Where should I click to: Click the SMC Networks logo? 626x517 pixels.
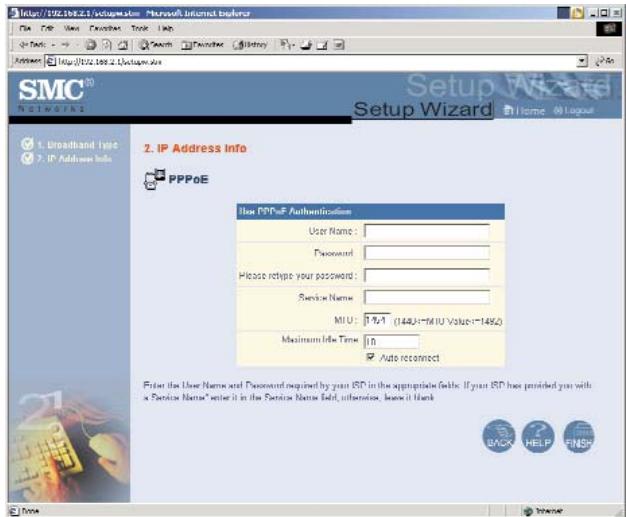click(55, 95)
